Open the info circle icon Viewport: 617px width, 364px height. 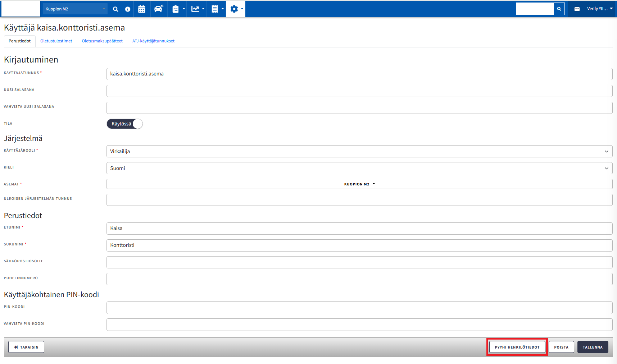click(x=128, y=9)
